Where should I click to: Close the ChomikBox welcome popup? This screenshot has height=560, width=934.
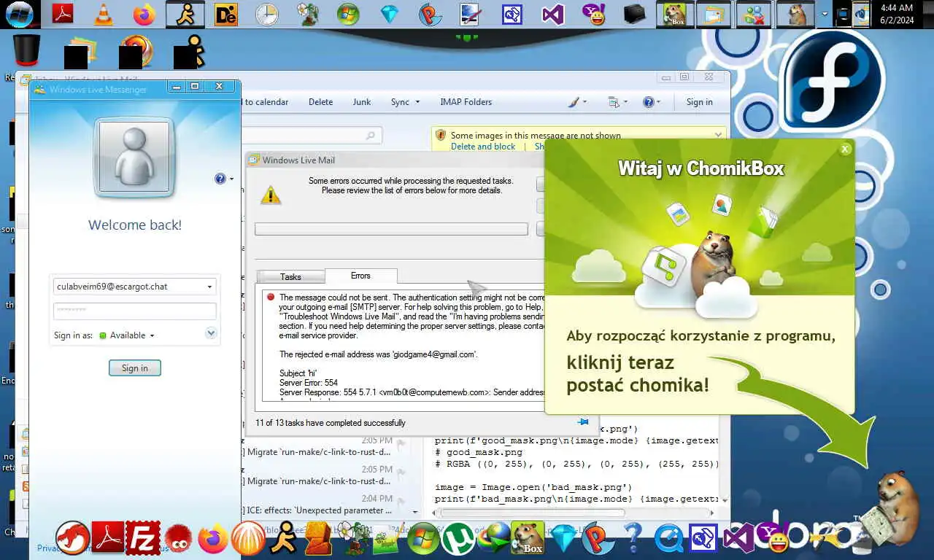point(845,149)
